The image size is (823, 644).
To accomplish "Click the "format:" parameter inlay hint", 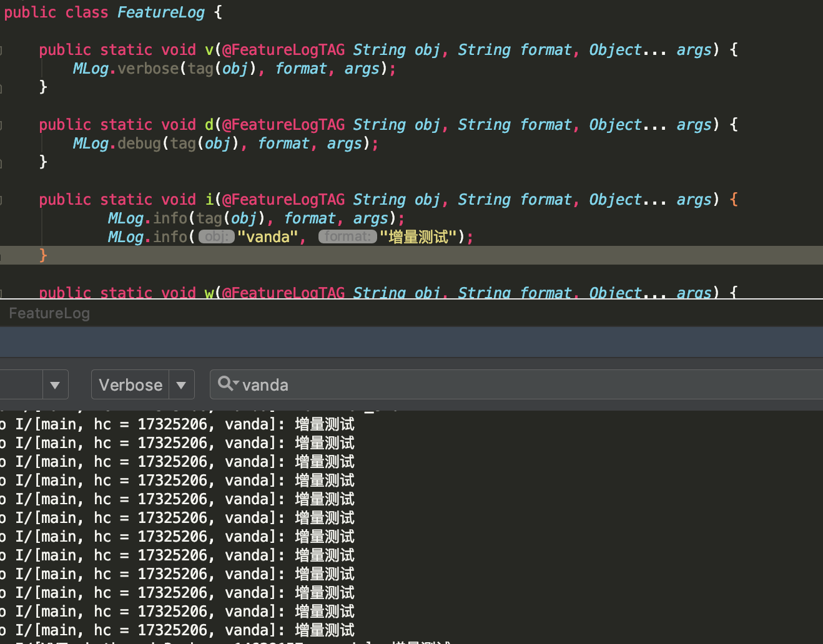I will click(348, 237).
